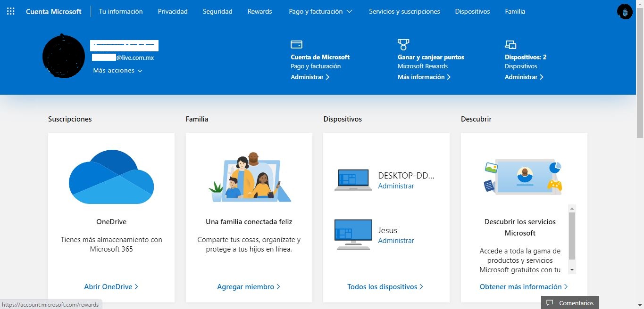Click the DESKTOP-DD device name
This screenshot has height=309, width=644.
406,176
